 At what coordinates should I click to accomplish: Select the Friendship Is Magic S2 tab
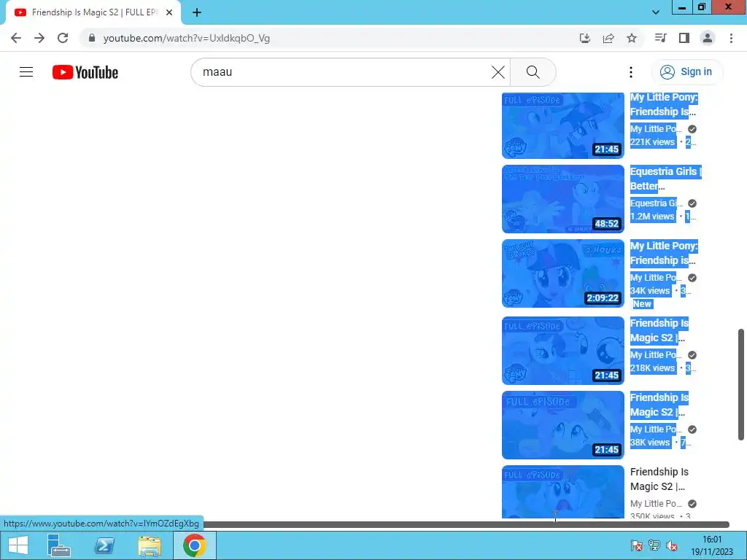(93, 13)
